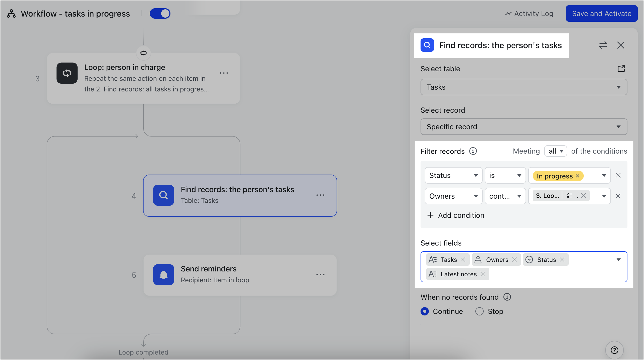
Task: Open the 'is' operator dropdown
Action: click(x=505, y=175)
